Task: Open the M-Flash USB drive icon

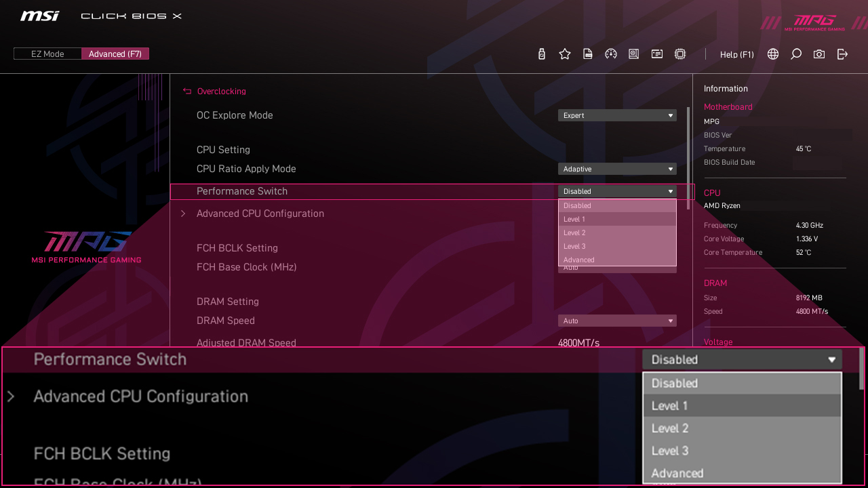Action: pyautogui.click(x=541, y=54)
